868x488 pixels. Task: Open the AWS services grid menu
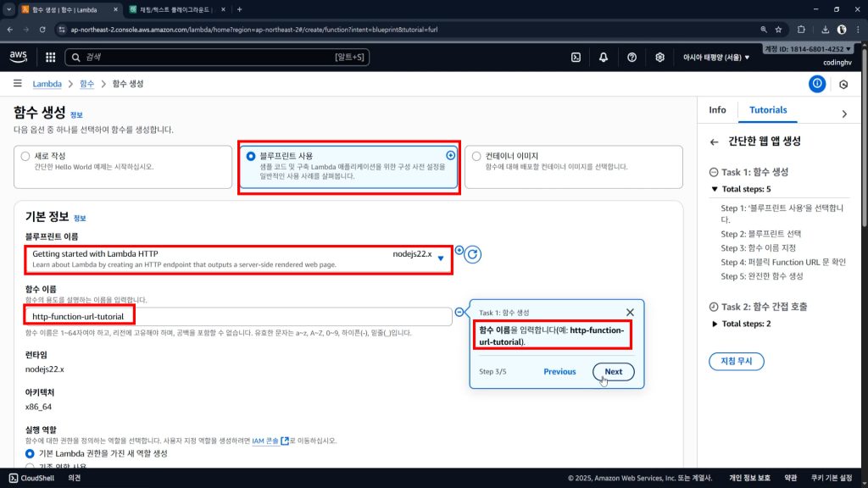click(50, 57)
